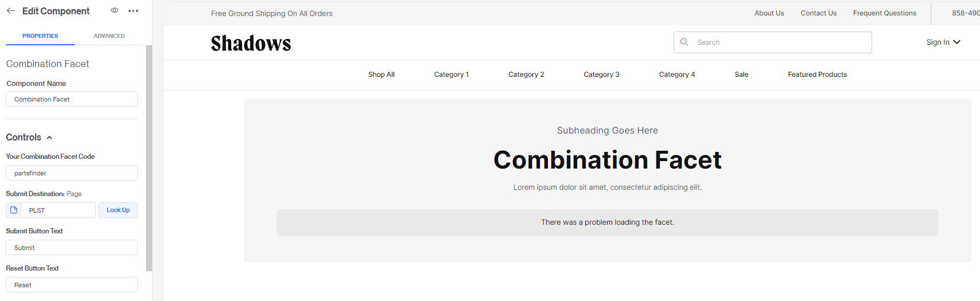The height and width of the screenshot is (301, 980).
Task: Click the properties panel scrollbar
Action: 149,158
